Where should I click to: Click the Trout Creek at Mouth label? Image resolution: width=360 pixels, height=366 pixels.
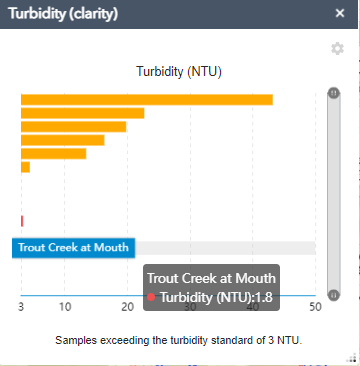point(73,248)
